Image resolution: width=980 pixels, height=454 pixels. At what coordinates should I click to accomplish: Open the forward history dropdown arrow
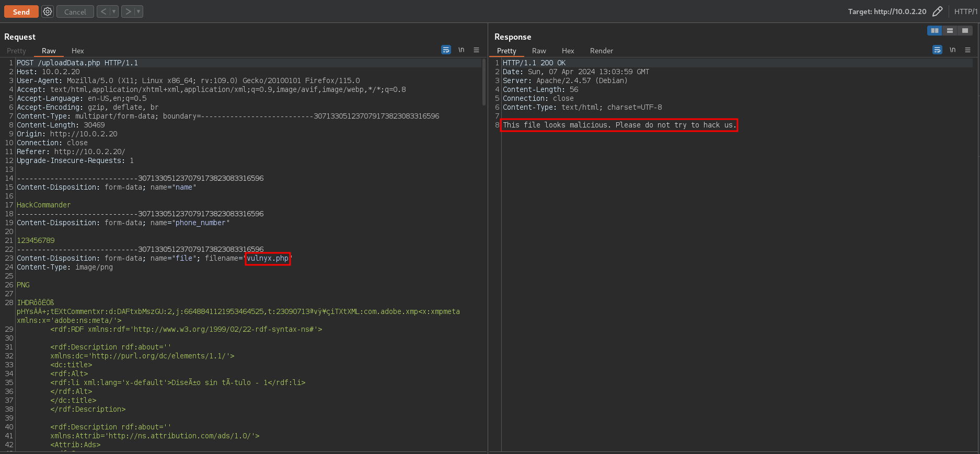click(x=139, y=11)
